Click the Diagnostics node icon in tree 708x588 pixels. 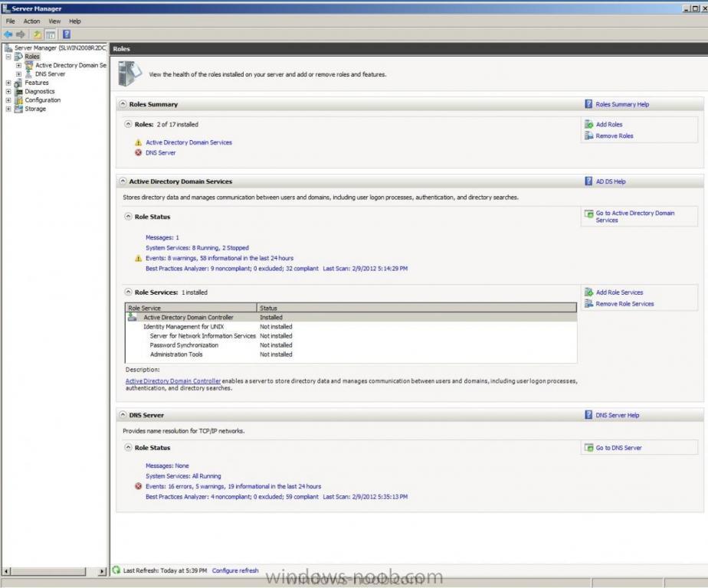pyautogui.click(x=18, y=92)
